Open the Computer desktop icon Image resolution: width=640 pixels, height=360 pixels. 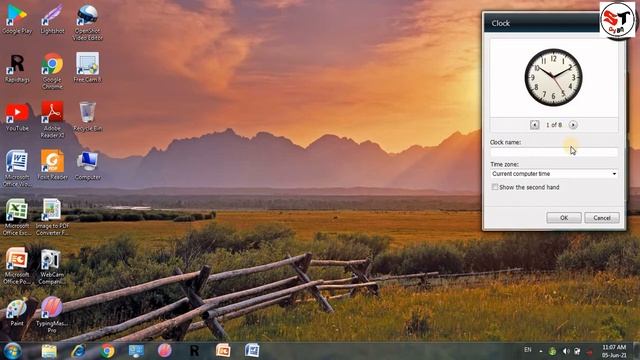(87, 166)
